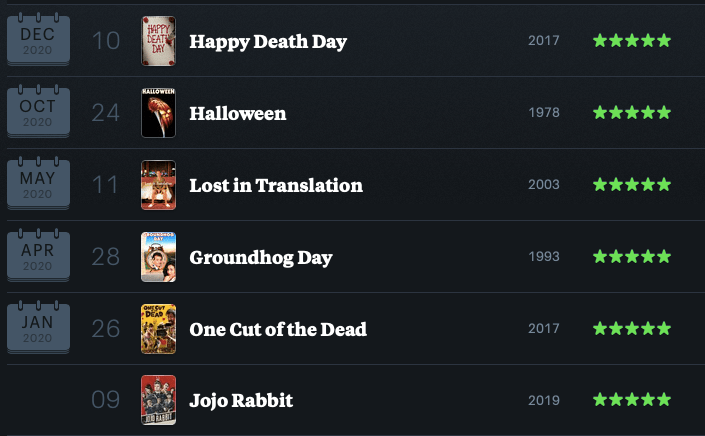Image resolution: width=705 pixels, height=436 pixels.
Task: Open the JAN 2020 calendar icon
Action: click(x=38, y=327)
